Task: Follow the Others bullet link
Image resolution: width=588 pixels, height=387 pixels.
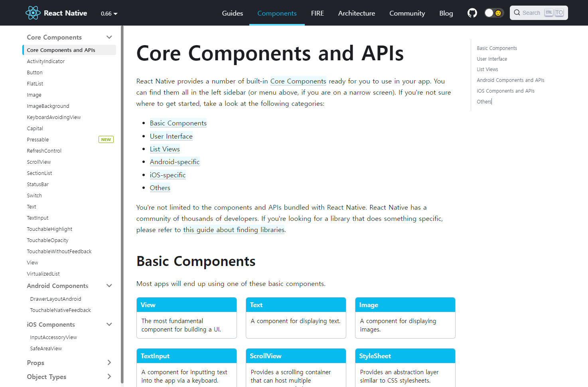Action: [160, 188]
